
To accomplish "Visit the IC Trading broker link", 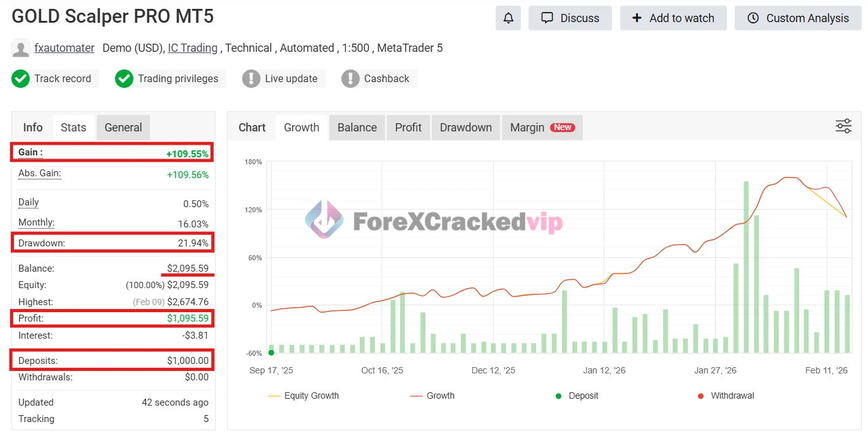I will tap(192, 47).
